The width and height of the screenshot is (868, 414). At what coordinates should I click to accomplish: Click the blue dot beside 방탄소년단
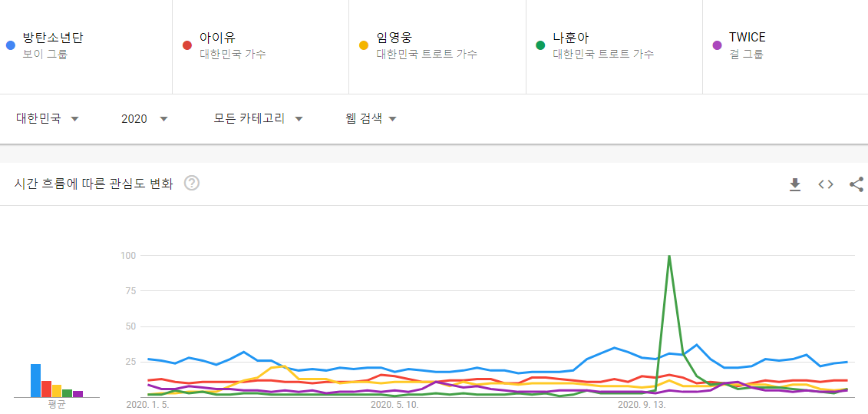[10, 45]
